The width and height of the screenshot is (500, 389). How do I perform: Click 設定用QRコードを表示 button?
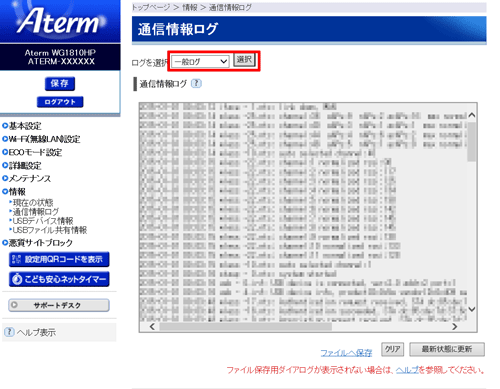pyautogui.click(x=59, y=259)
